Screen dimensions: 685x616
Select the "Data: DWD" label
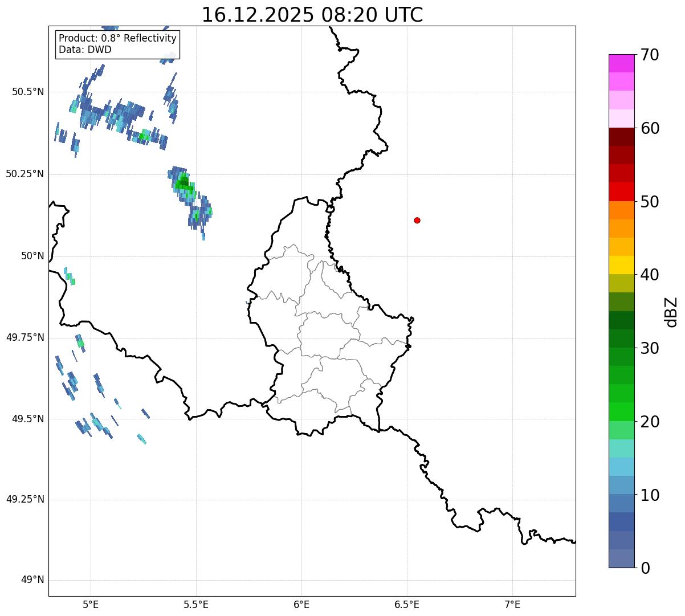pos(85,50)
